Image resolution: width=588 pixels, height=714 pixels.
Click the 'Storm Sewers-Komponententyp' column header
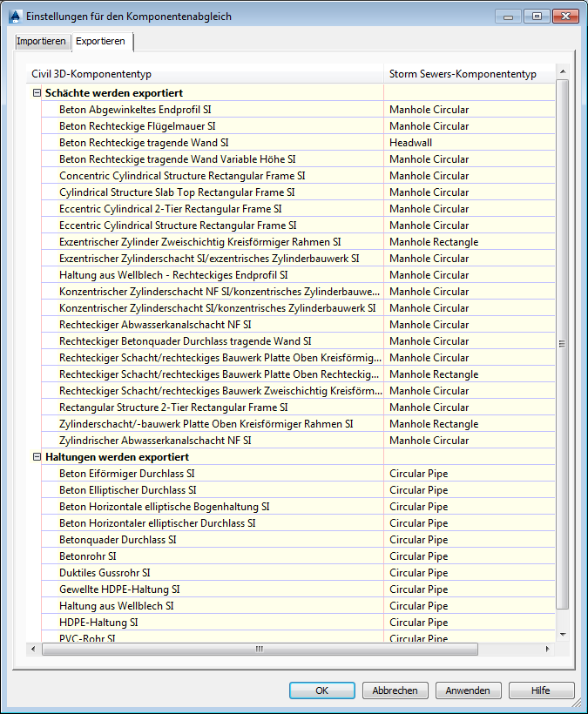click(x=470, y=74)
